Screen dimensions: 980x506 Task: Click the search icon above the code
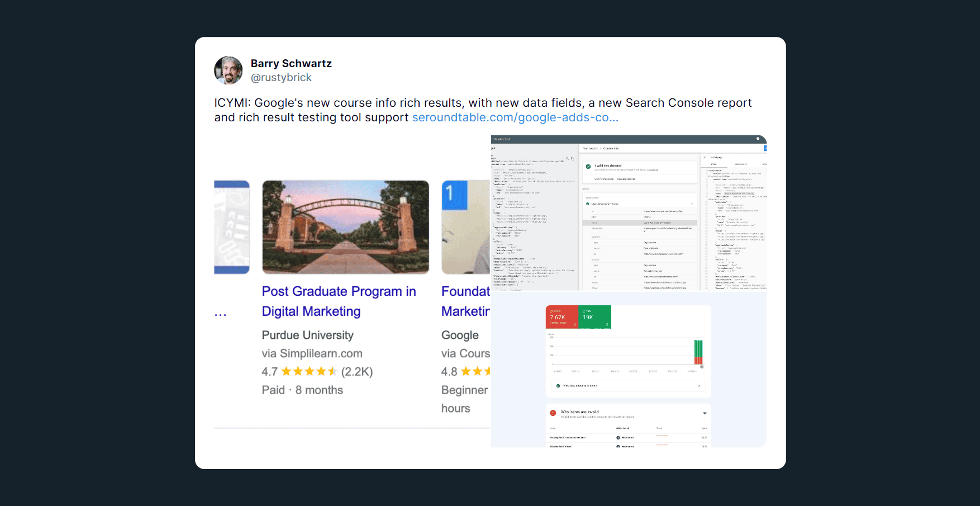(567, 159)
